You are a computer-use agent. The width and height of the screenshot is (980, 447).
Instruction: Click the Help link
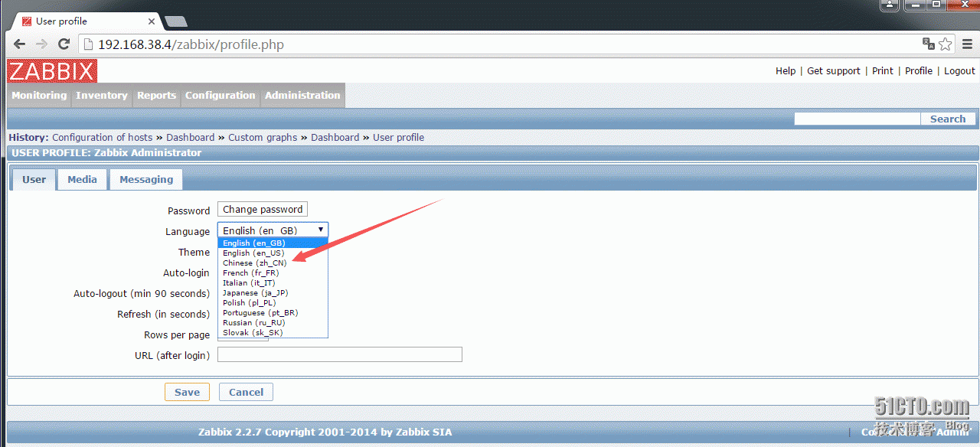[x=786, y=70]
